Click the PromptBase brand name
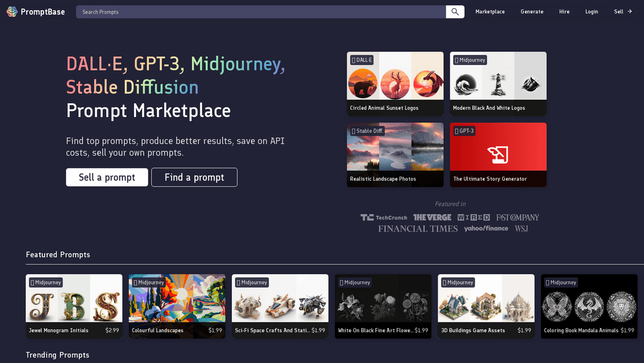 43,12
